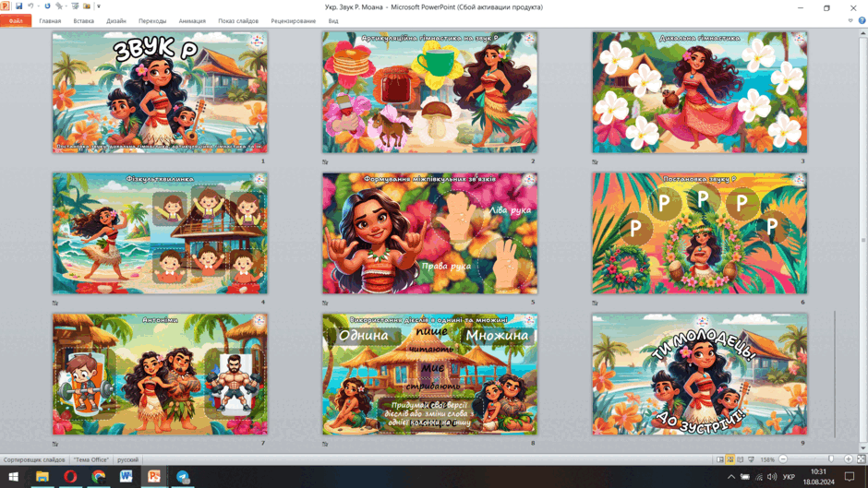This screenshot has height=488, width=868.
Task: Click the animation star icon under slide 7
Action: [x=55, y=444]
